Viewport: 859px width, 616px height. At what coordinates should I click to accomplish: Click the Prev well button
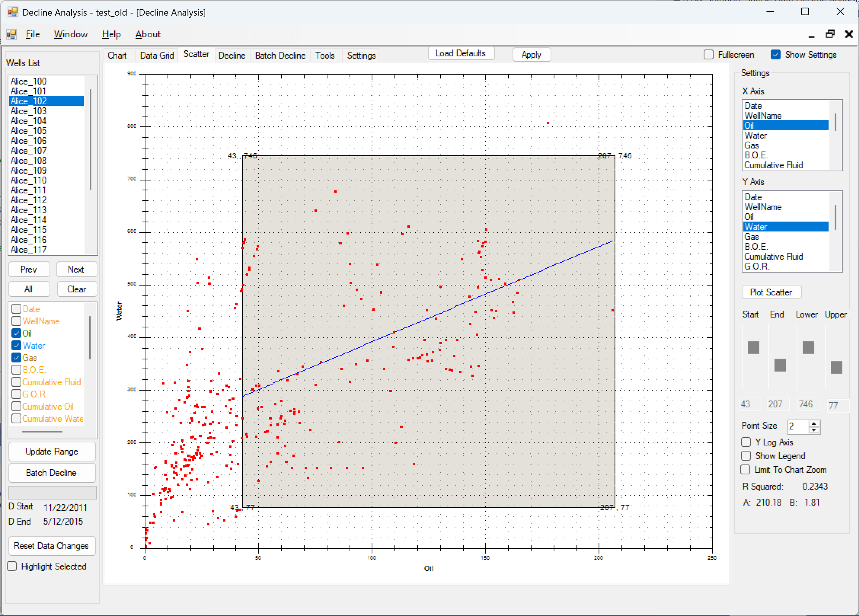coord(29,269)
